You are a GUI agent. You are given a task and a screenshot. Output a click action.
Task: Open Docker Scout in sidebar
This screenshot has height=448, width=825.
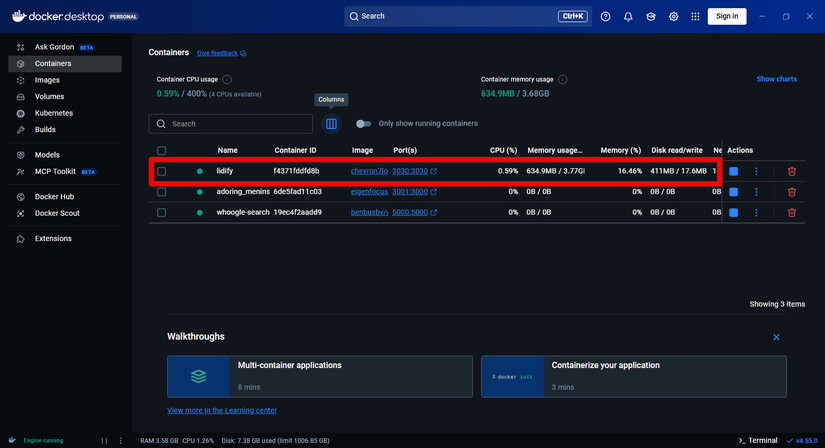(x=65, y=213)
